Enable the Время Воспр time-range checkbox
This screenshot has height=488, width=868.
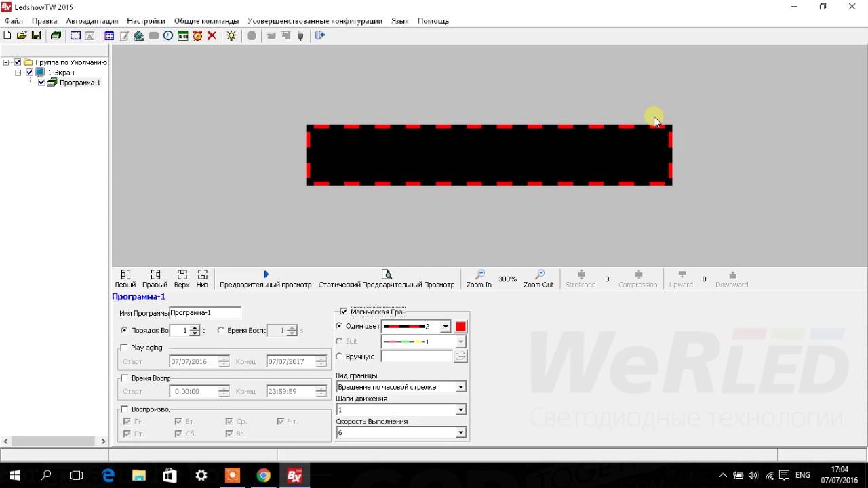click(124, 378)
